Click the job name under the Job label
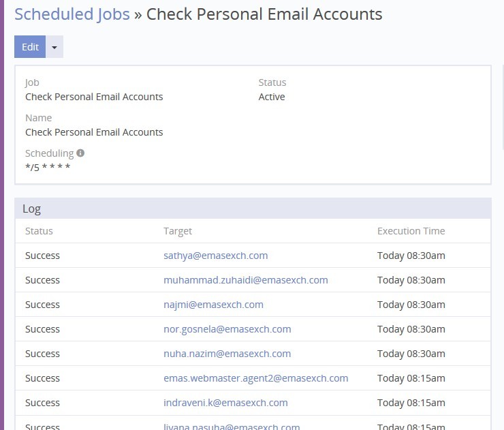 click(94, 97)
